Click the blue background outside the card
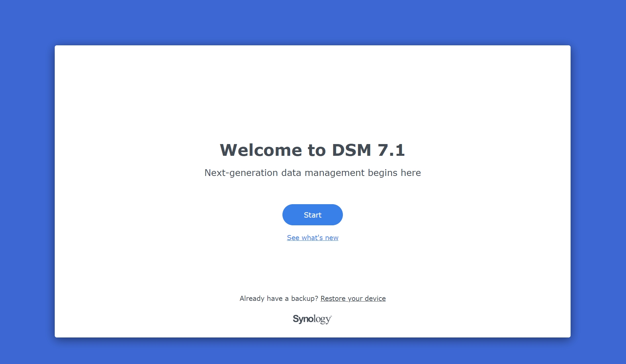Viewport: 626px width, 364px height. coord(27,181)
